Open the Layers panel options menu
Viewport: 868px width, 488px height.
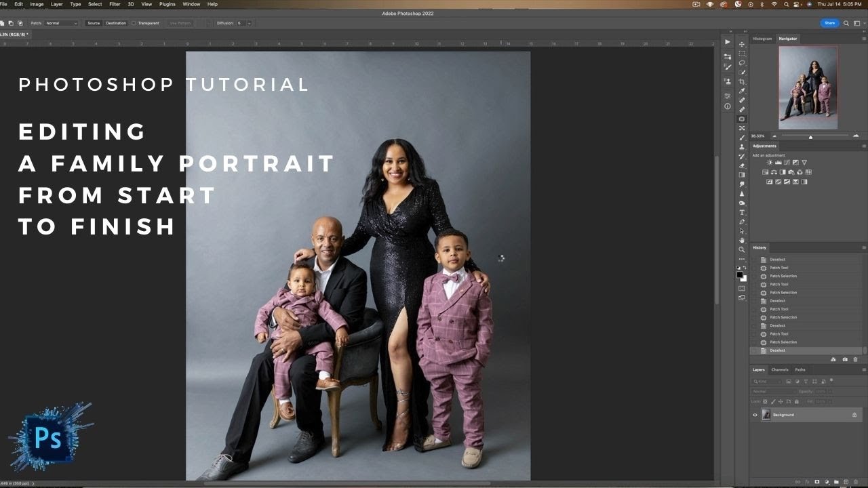[864, 369]
